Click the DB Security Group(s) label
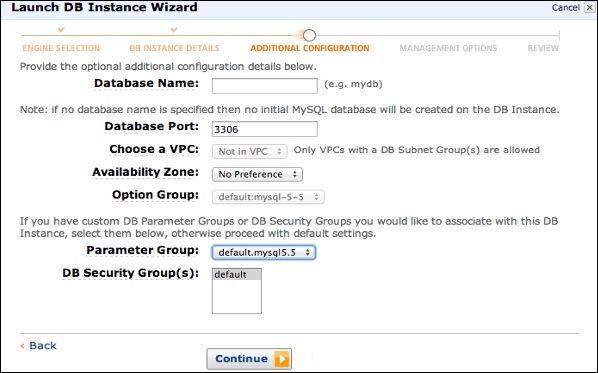This screenshot has height=373, width=598. [130, 273]
